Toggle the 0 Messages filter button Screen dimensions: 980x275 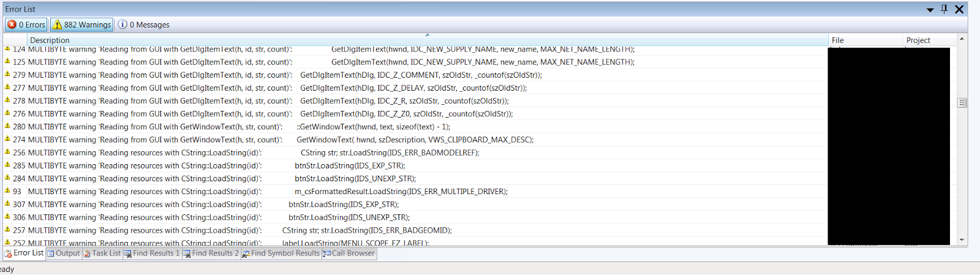point(144,24)
